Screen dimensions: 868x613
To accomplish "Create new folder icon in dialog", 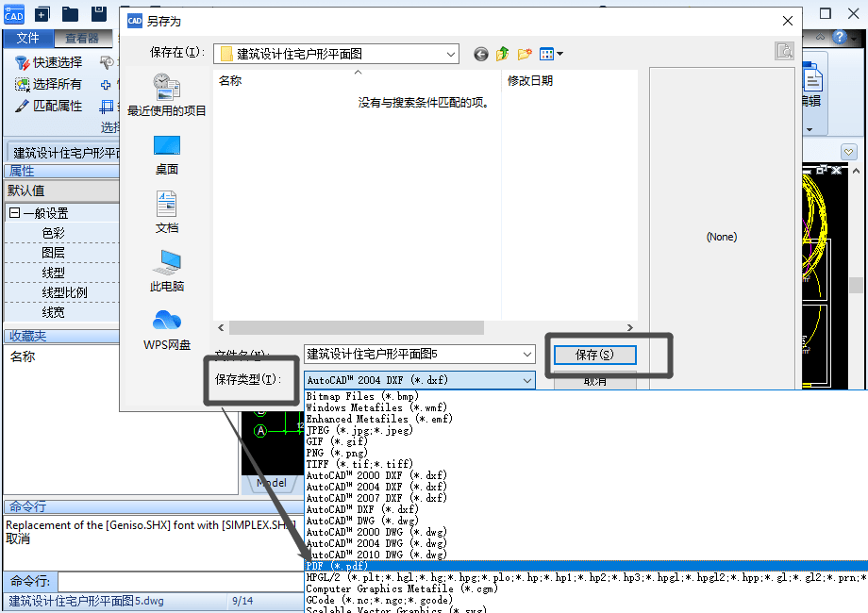I will pyautogui.click(x=525, y=54).
